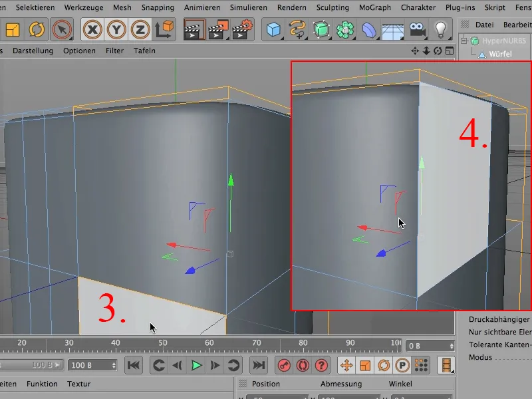This screenshot has height=399, width=532.
Task: Toggle the Z axis lock
Action: click(x=140, y=30)
